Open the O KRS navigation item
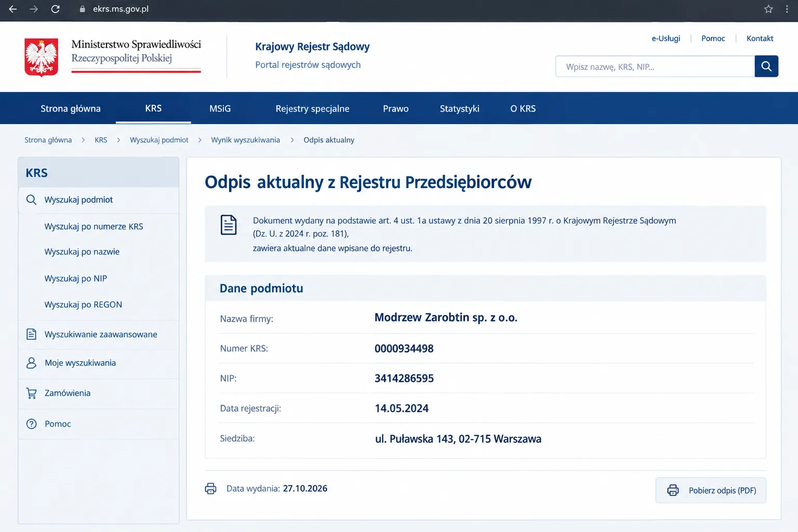Viewport: 798px width, 532px height. [x=523, y=109]
